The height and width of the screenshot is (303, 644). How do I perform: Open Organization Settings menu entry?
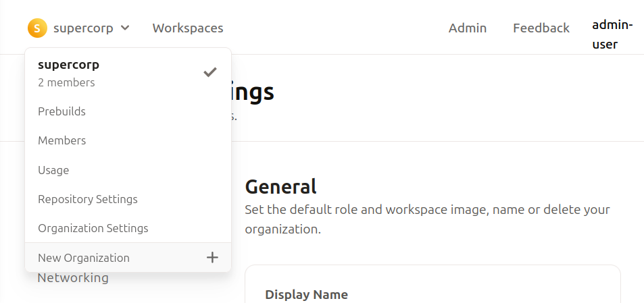click(128, 228)
